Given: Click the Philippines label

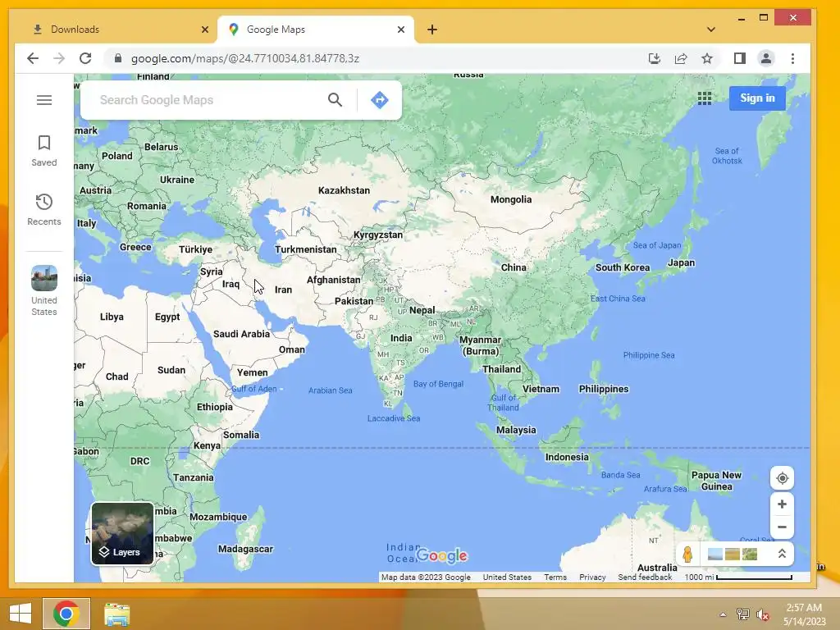Looking at the screenshot, I should (604, 389).
